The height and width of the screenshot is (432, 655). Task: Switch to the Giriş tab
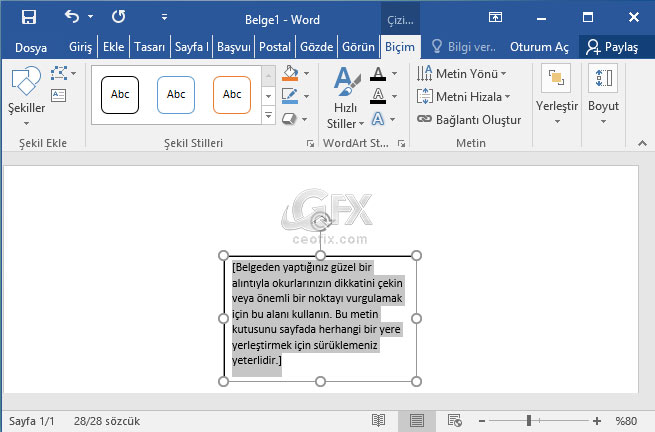(80, 47)
